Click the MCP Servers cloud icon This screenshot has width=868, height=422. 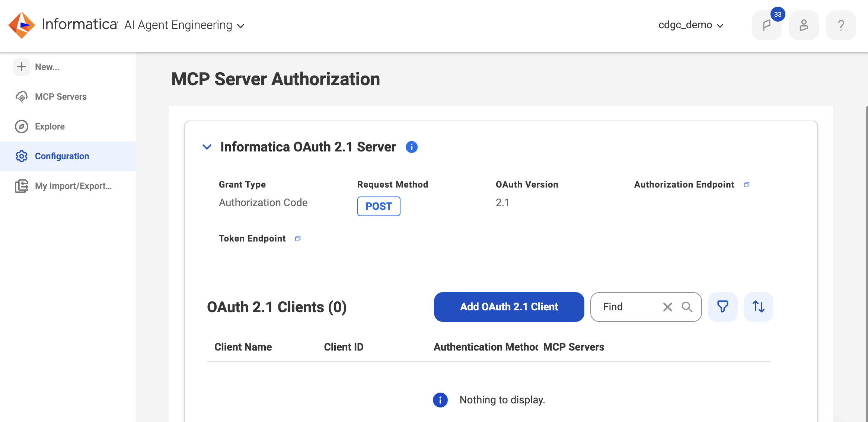(x=22, y=97)
